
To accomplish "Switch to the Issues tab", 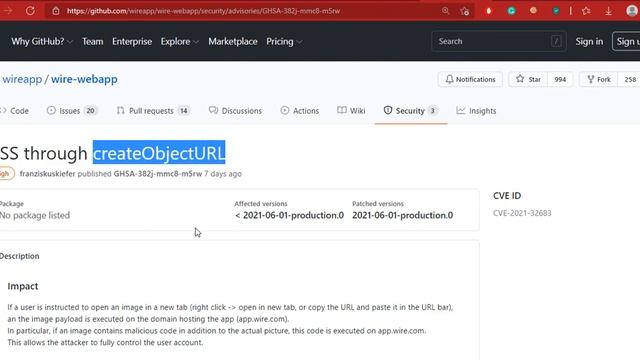I will coord(72,111).
